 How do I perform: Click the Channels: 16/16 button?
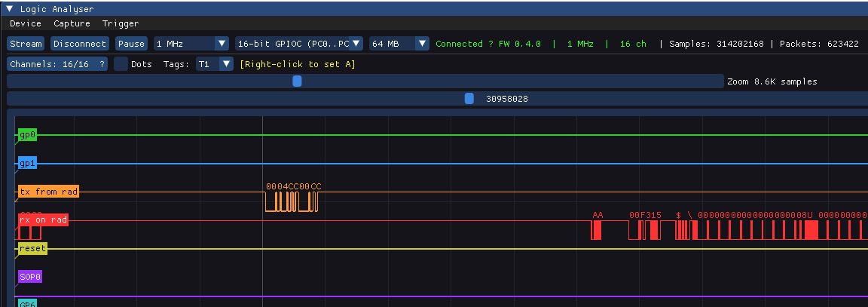pyautogui.click(x=57, y=64)
